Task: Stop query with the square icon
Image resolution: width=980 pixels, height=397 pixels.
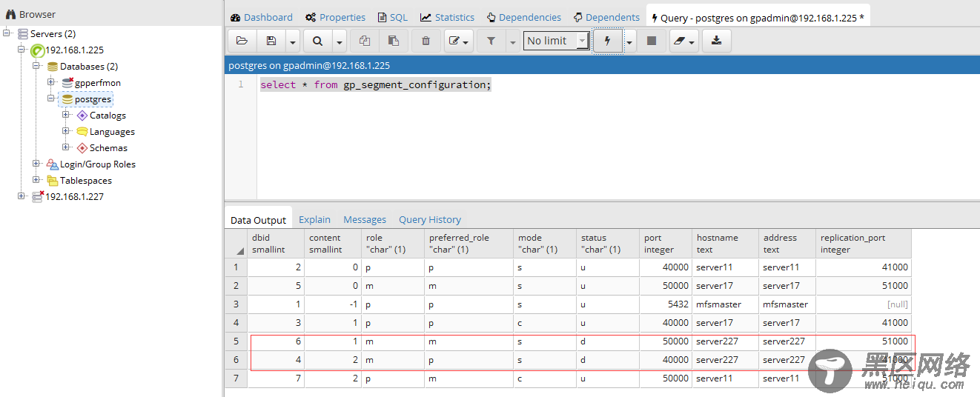Action: click(x=652, y=41)
